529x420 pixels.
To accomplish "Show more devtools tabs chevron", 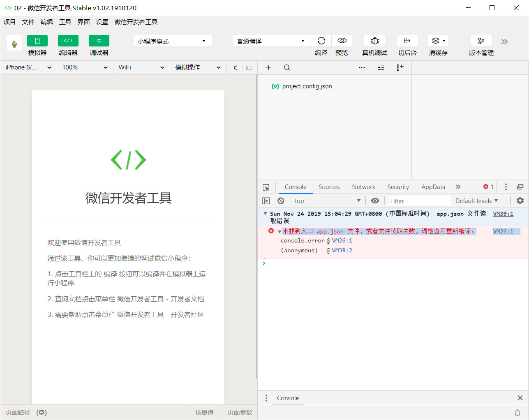I will 458,187.
